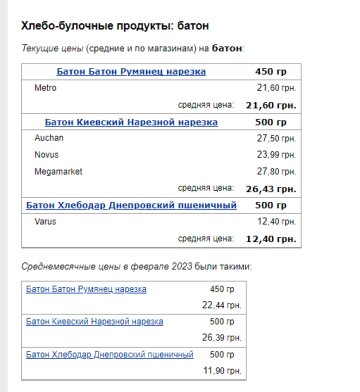This screenshot has height=392, width=360.
Task: Open Батон Хлебодар Днепровский пшеничный link in current prices
Action: (131, 205)
